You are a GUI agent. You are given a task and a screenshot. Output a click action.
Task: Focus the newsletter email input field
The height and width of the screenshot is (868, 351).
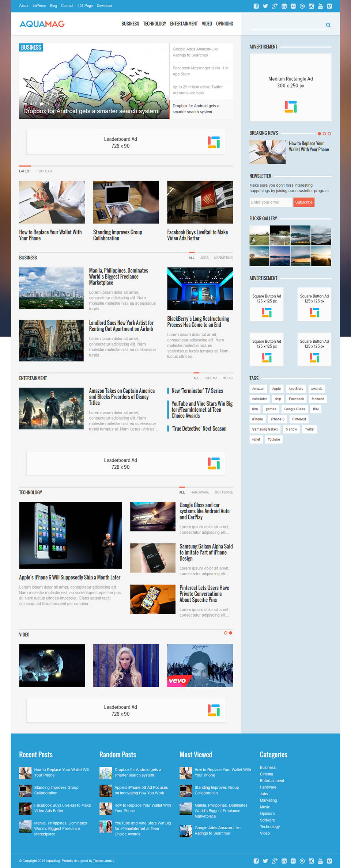pyautogui.click(x=271, y=202)
